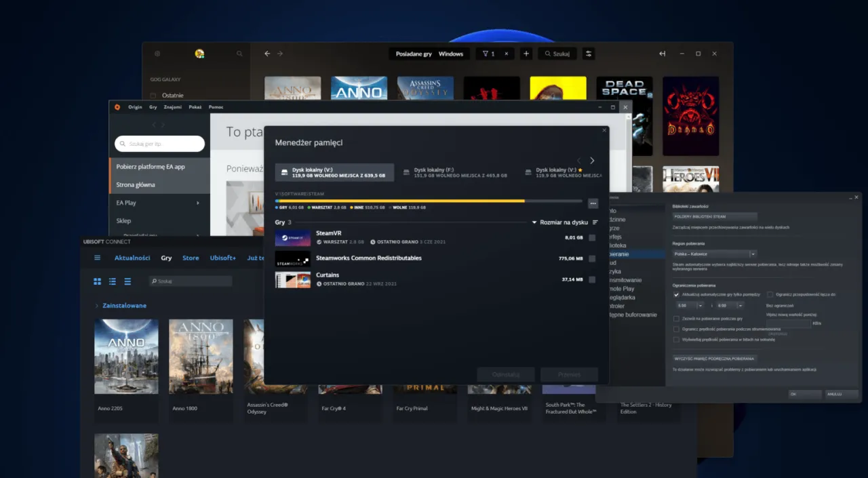Switch to Store tab in Ubisoft Connect
The height and width of the screenshot is (478, 868).
[191, 258]
